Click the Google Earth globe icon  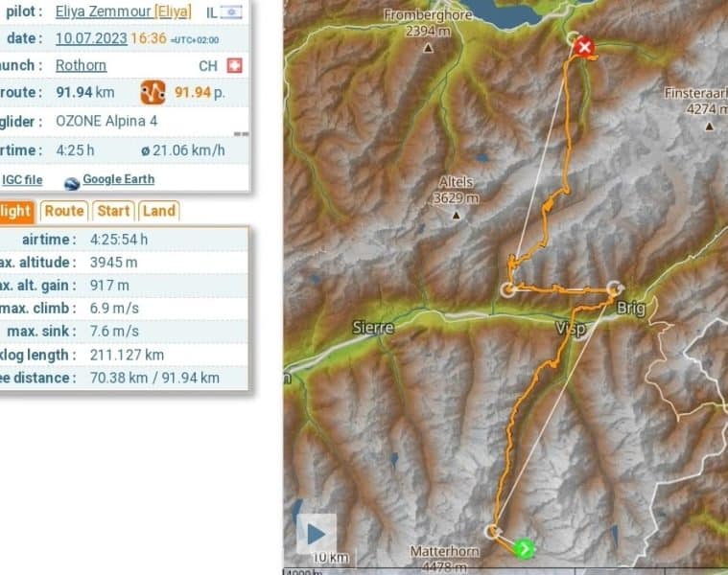click(72, 184)
